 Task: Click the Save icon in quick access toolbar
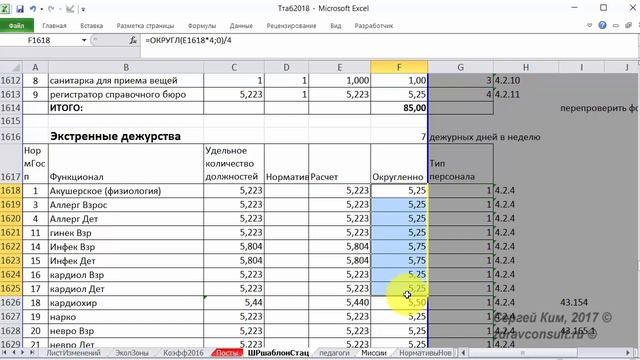(x=20, y=9)
